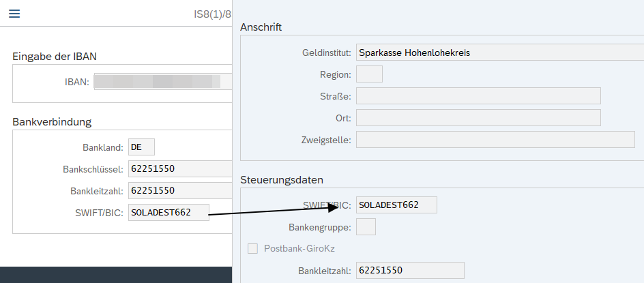644x283 pixels.
Task: Click the IS8(1)/8 window title text
Action: pyautogui.click(x=212, y=14)
